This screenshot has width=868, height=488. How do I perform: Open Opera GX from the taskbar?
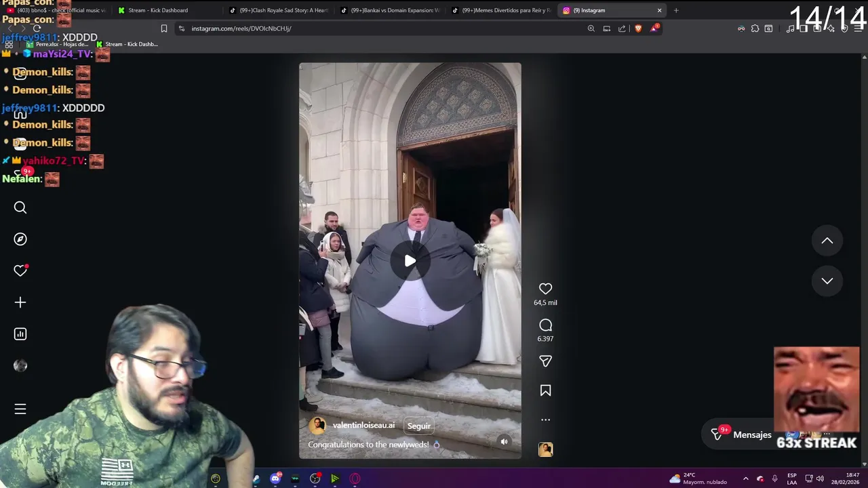pyautogui.click(x=355, y=479)
